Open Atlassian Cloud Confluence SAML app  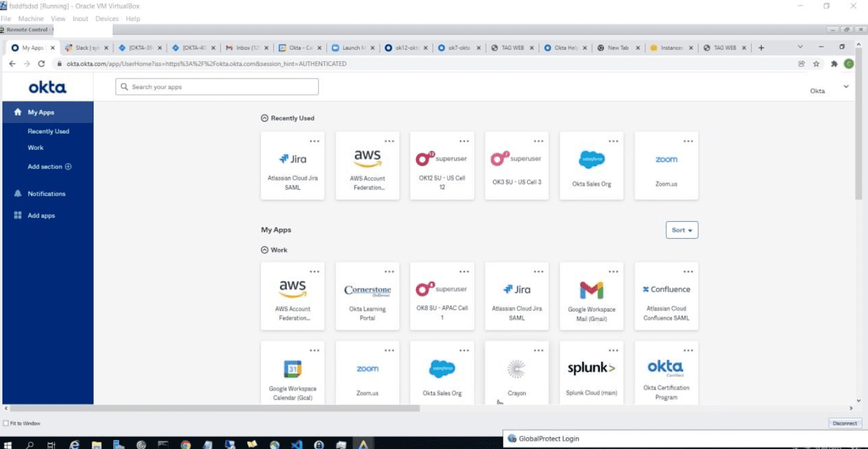pyautogui.click(x=666, y=296)
